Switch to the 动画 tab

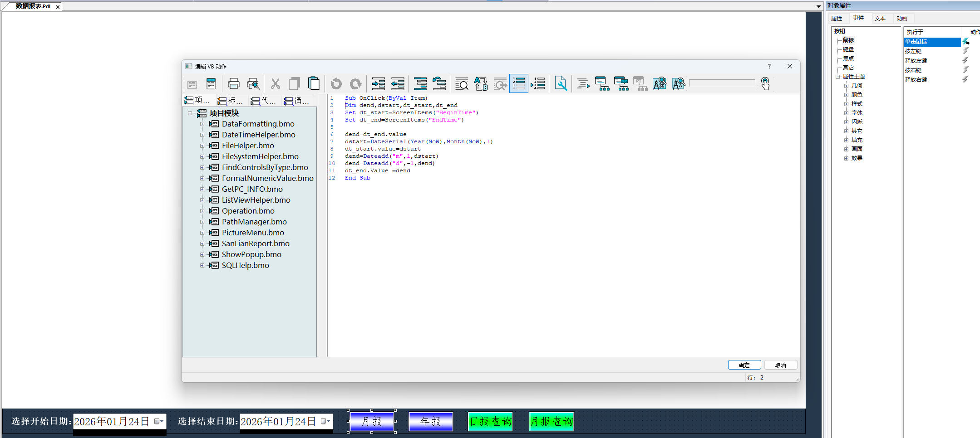tap(901, 18)
